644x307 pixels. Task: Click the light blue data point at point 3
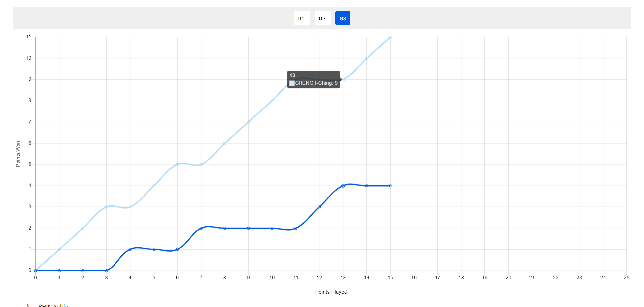point(107,207)
